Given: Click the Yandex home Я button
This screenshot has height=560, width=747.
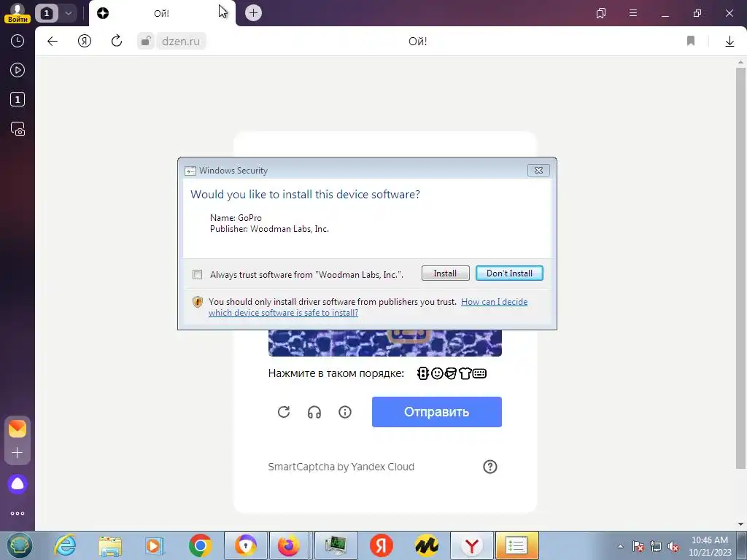Looking at the screenshot, I should click(x=85, y=42).
